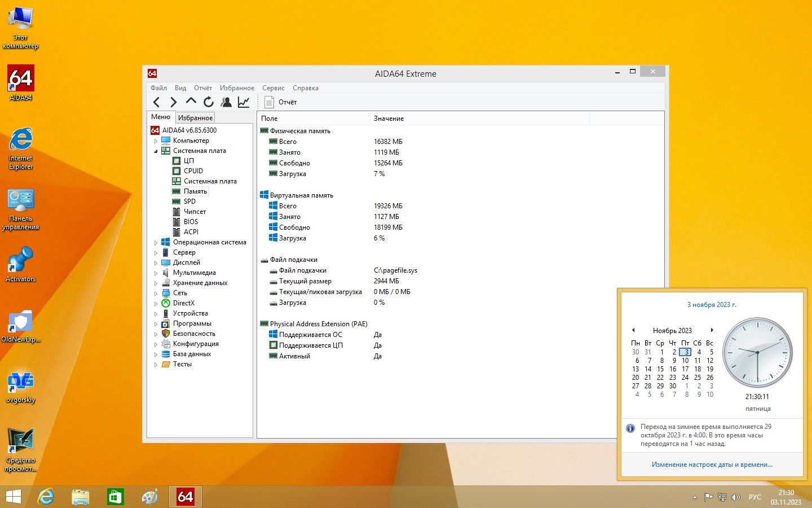Viewport: 812px width, 508px height.
Task: Select November 15 in the calendar
Action: pyautogui.click(x=660, y=369)
